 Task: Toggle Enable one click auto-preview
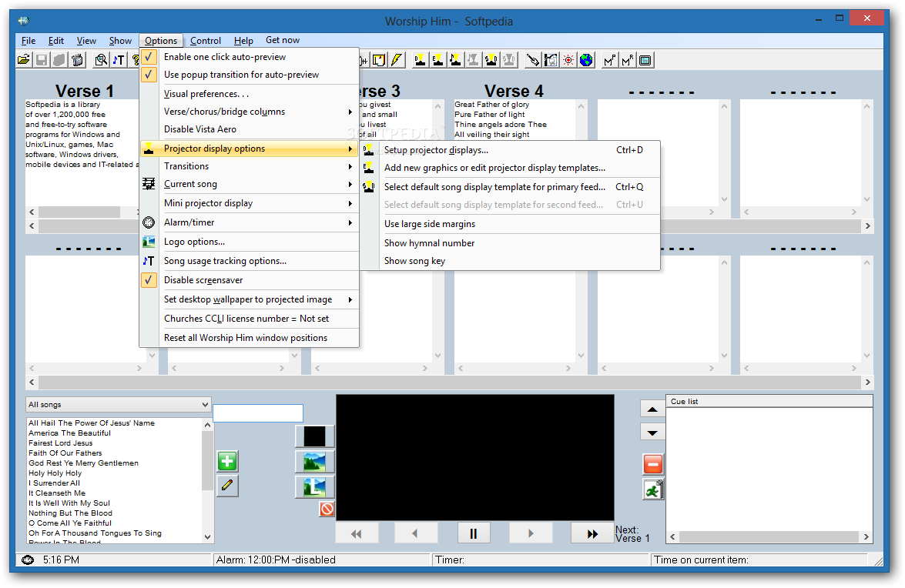click(249, 57)
